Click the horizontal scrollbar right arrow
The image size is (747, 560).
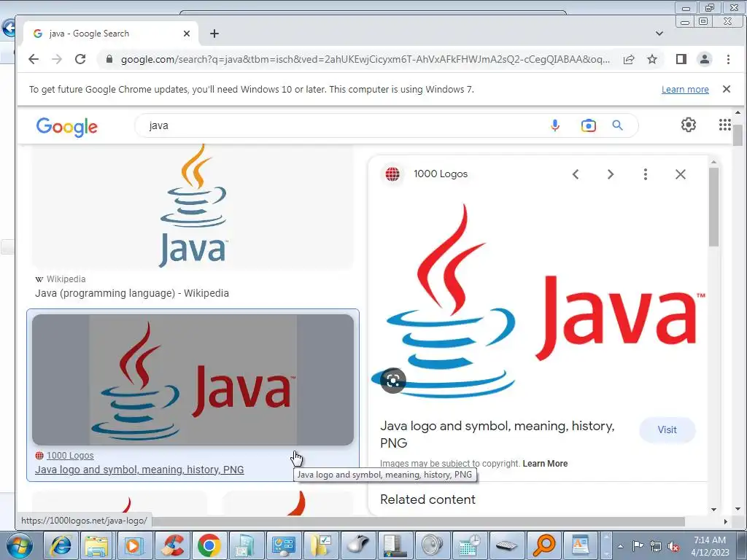(x=726, y=521)
